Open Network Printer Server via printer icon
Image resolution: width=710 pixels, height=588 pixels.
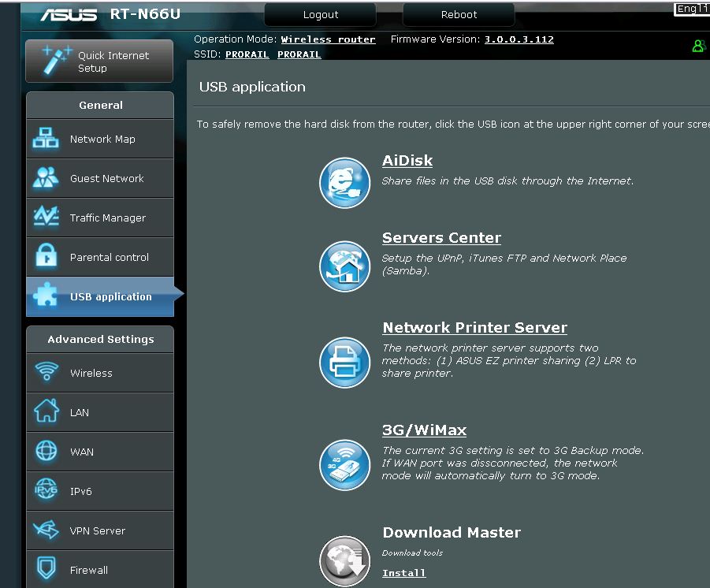point(344,363)
